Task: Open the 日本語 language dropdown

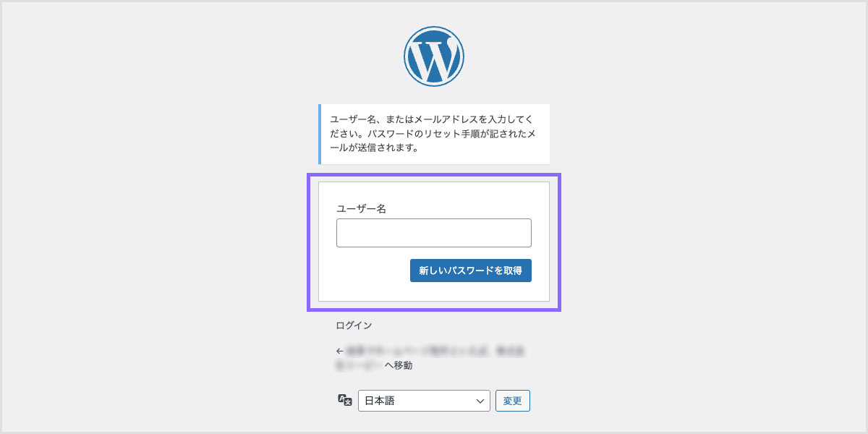Action: coord(424,401)
